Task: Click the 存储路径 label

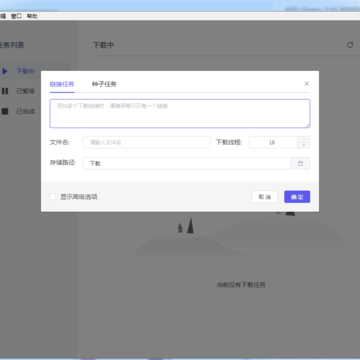Action: tap(63, 163)
